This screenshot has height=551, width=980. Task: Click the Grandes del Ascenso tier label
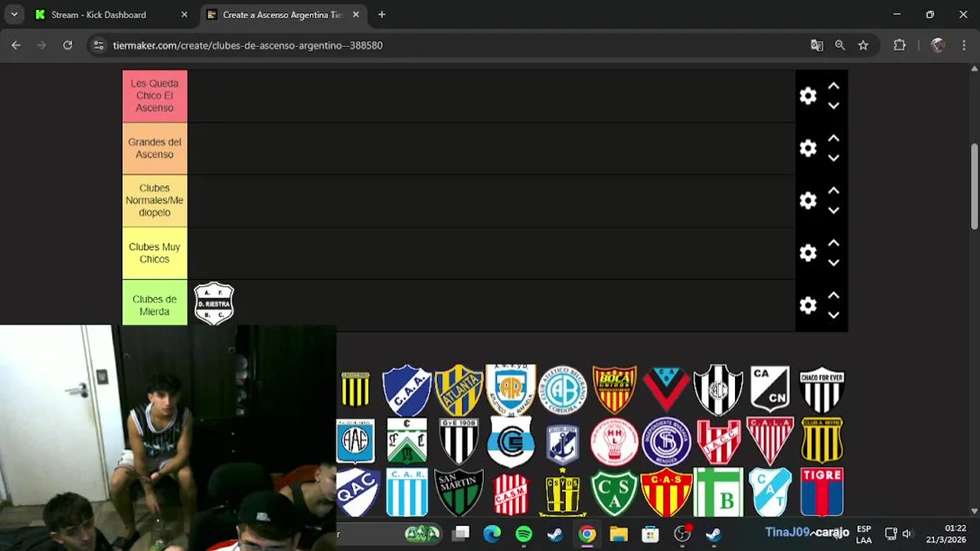tap(155, 148)
